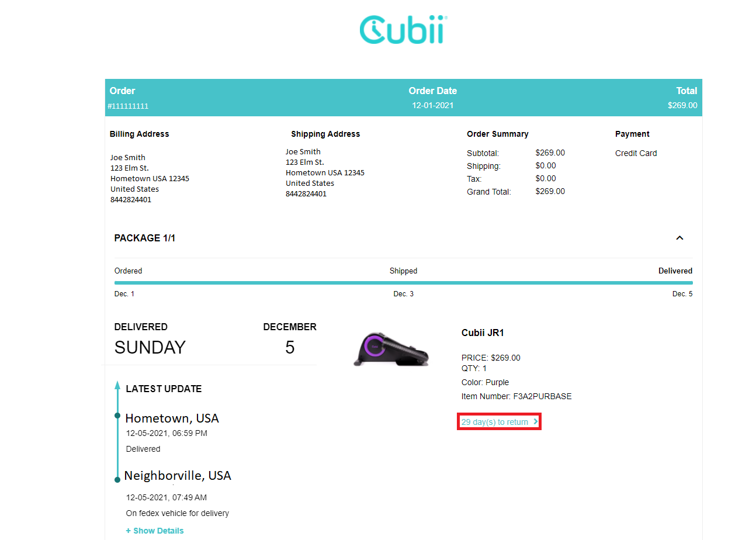Expand Show Details for tracking updates
756x540 pixels.
[x=155, y=531]
